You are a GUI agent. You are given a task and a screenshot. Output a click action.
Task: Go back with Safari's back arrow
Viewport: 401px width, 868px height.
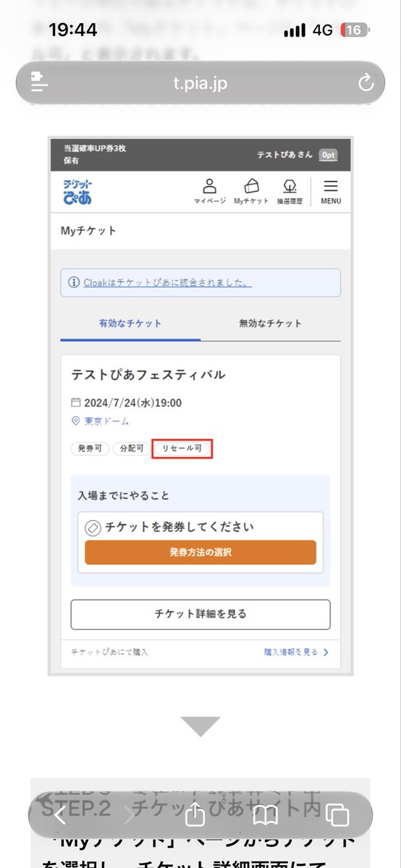click(x=60, y=815)
